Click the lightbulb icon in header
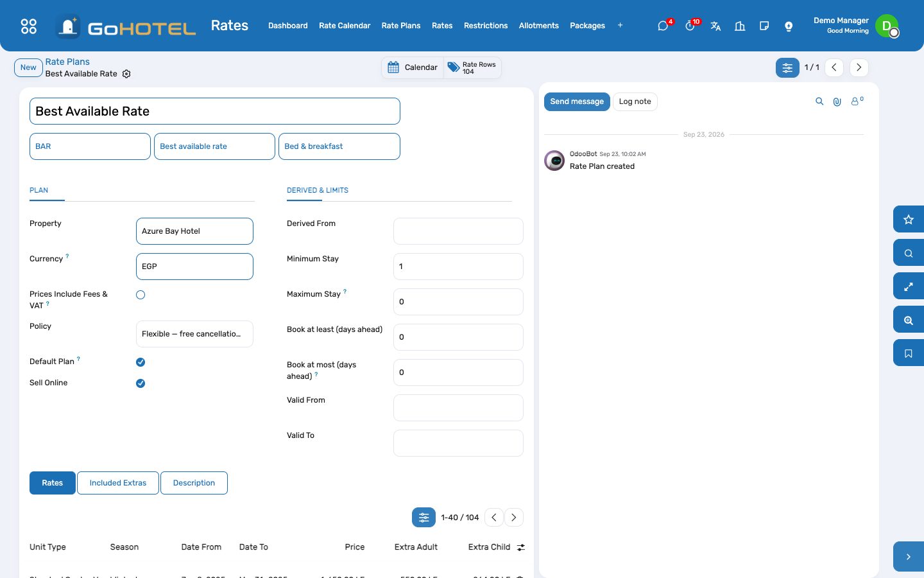Image resolution: width=924 pixels, height=578 pixels. click(x=789, y=26)
